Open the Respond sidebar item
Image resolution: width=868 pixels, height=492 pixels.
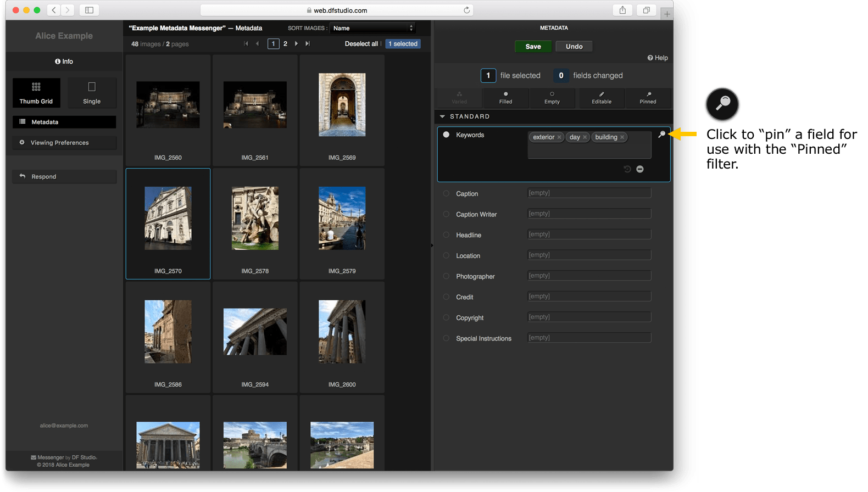[x=64, y=177]
